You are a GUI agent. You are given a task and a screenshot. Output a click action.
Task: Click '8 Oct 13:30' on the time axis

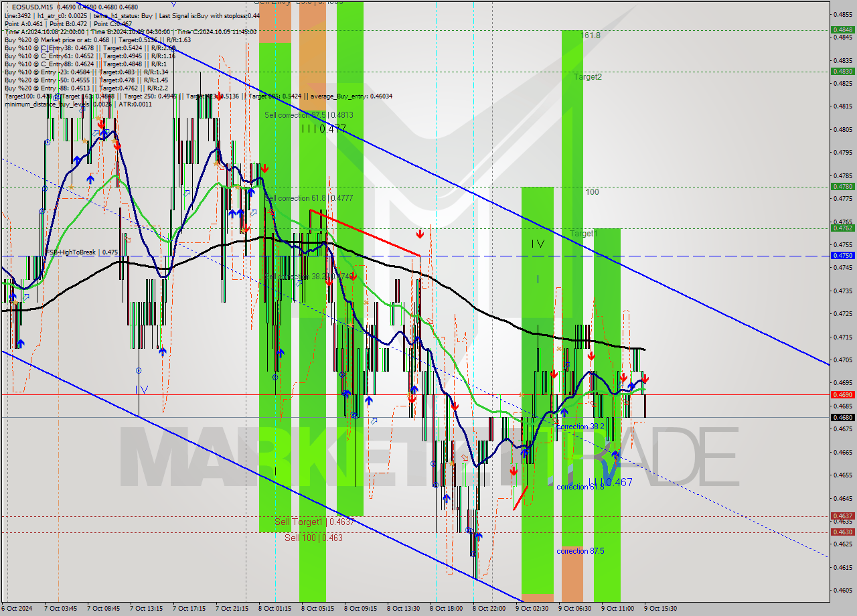[x=403, y=609]
